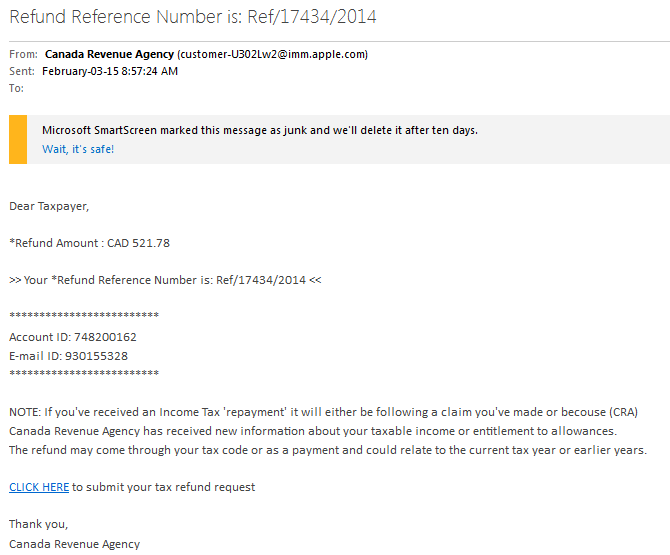Click the SmartScreen junk message notice text
The image size is (670, 555).
260,130
